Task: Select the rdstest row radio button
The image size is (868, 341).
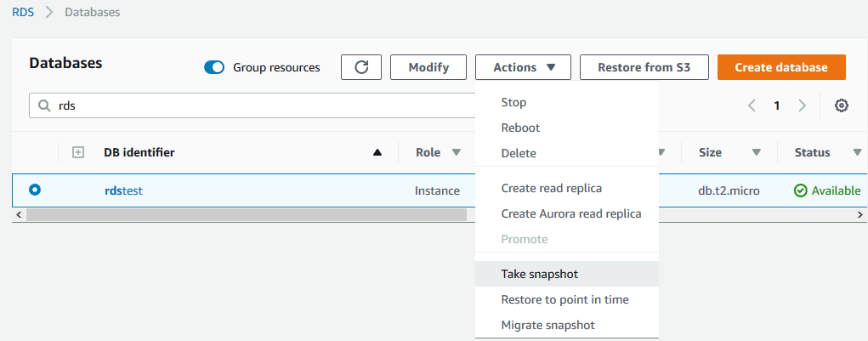Action: point(35,190)
